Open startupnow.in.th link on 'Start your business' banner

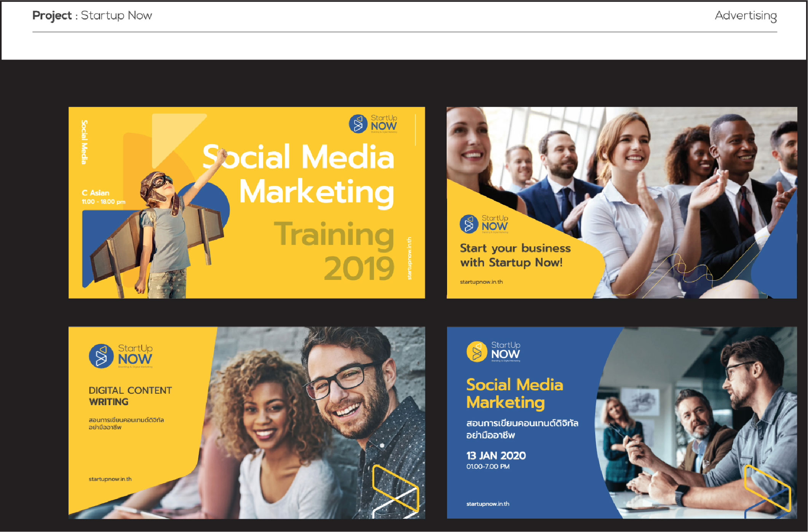(x=481, y=282)
